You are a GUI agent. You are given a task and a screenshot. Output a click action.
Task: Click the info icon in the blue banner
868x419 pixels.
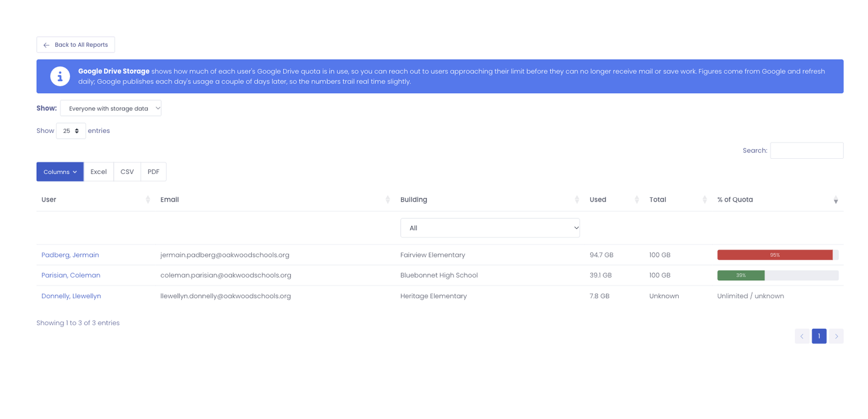[60, 76]
